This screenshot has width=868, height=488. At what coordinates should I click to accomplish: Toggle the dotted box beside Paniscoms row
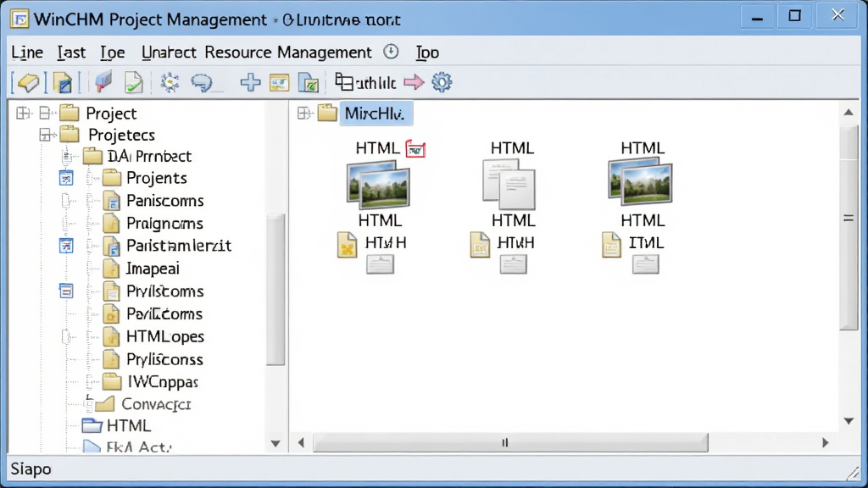[x=66, y=201]
